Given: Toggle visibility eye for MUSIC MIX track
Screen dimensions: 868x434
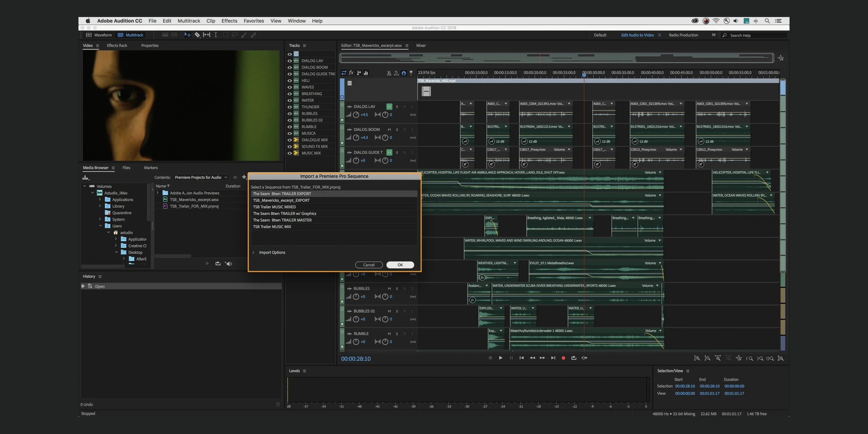Looking at the screenshot, I should click(x=290, y=153).
